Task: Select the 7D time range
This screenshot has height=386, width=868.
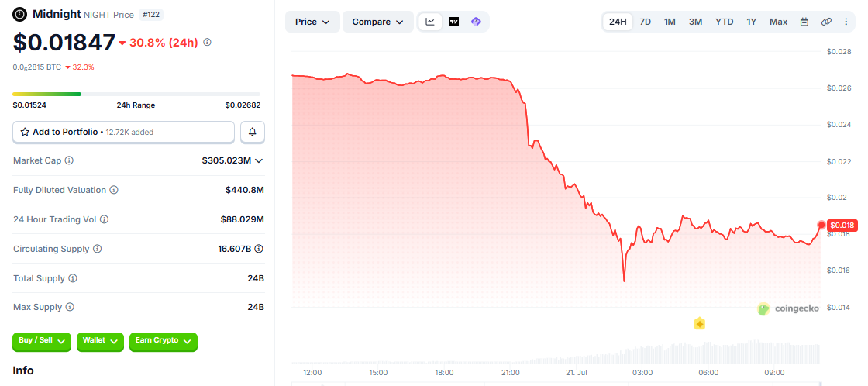Action: point(645,22)
